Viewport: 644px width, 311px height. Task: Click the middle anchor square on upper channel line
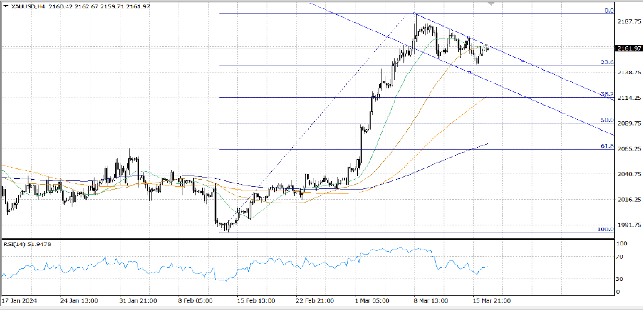point(469,37)
